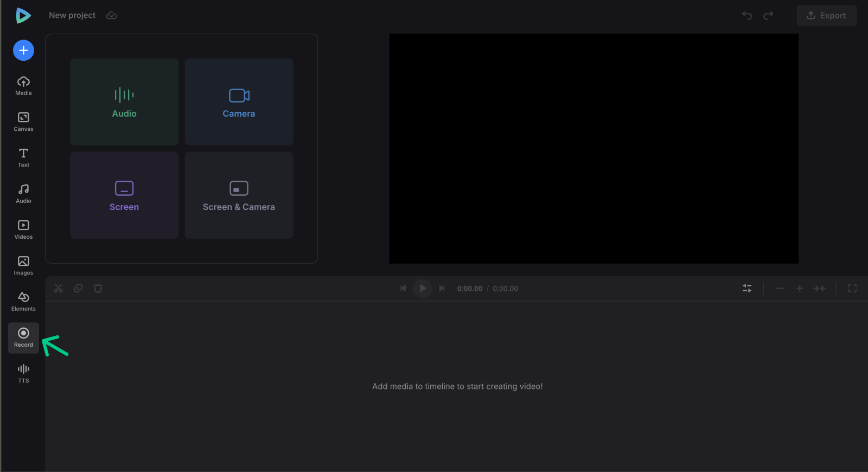
Task: Open the Canvas settings panel
Action: click(23, 122)
